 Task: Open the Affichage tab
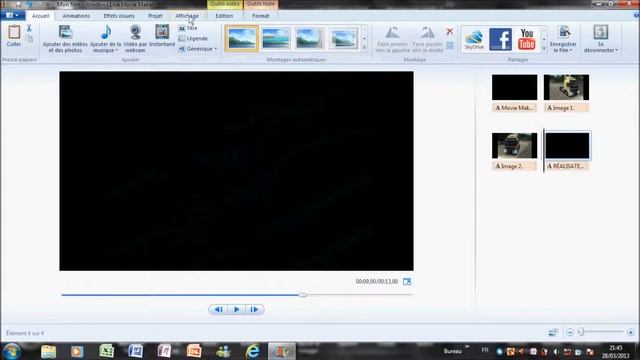(187, 16)
